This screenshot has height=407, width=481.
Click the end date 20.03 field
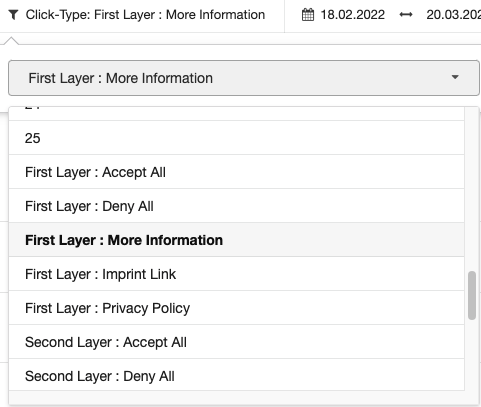pyautogui.click(x=453, y=15)
